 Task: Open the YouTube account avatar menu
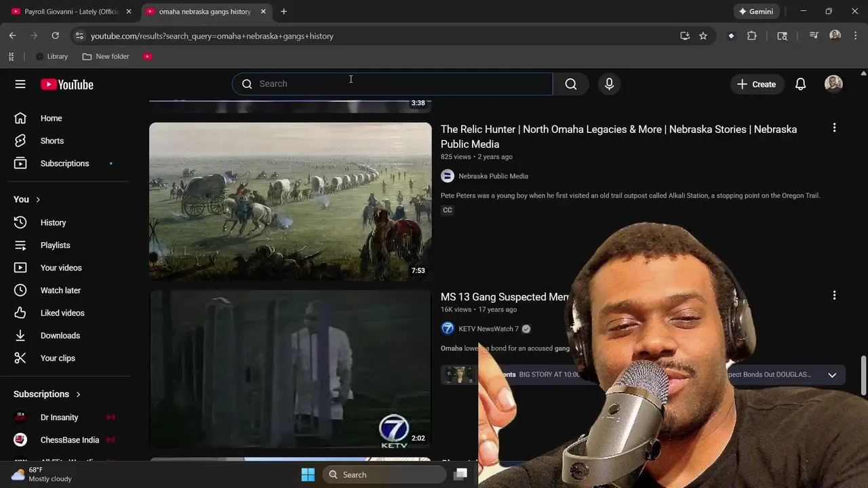tap(833, 84)
